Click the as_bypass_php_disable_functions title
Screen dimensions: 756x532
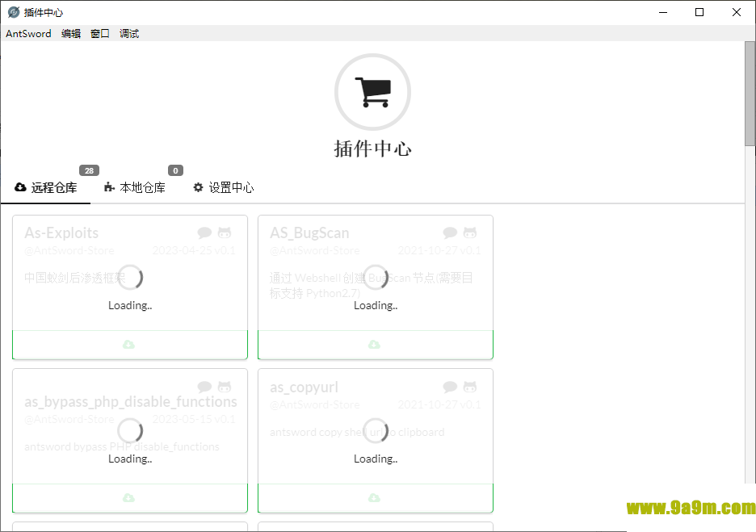(x=131, y=402)
